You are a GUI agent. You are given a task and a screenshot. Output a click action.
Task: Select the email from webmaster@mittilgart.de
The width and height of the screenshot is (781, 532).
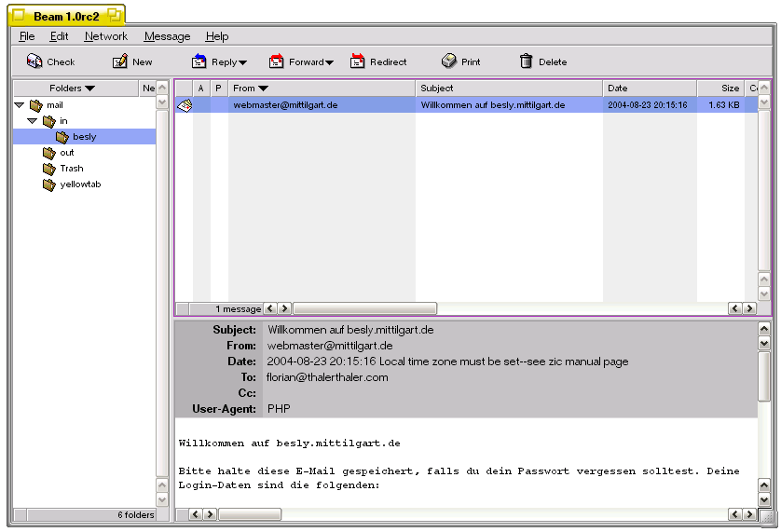pyautogui.click(x=285, y=105)
